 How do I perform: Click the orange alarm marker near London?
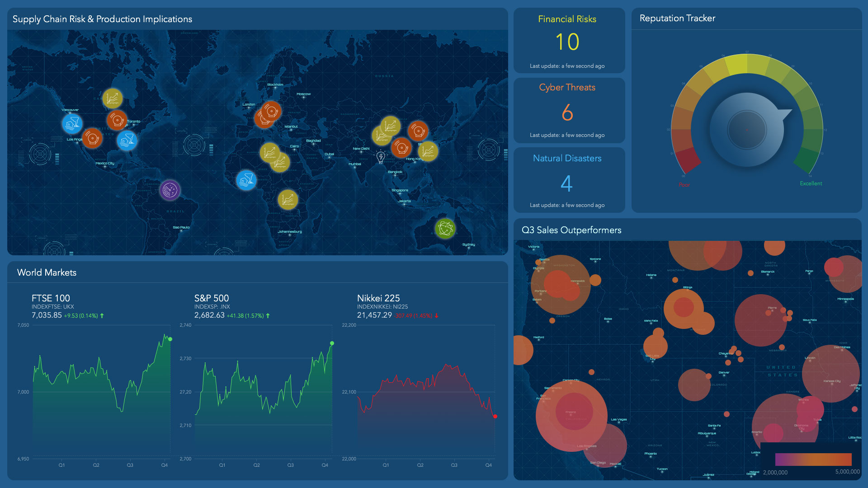pyautogui.click(x=271, y=111)
